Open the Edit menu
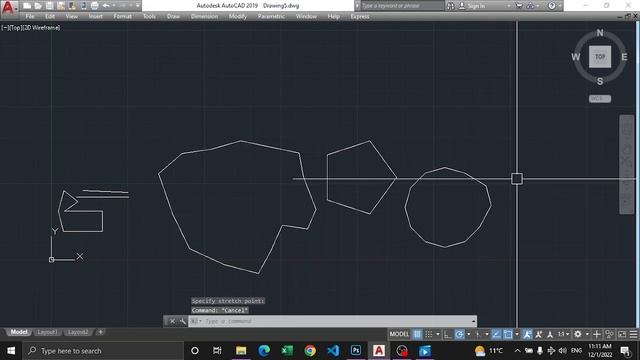 click(50, 16)
